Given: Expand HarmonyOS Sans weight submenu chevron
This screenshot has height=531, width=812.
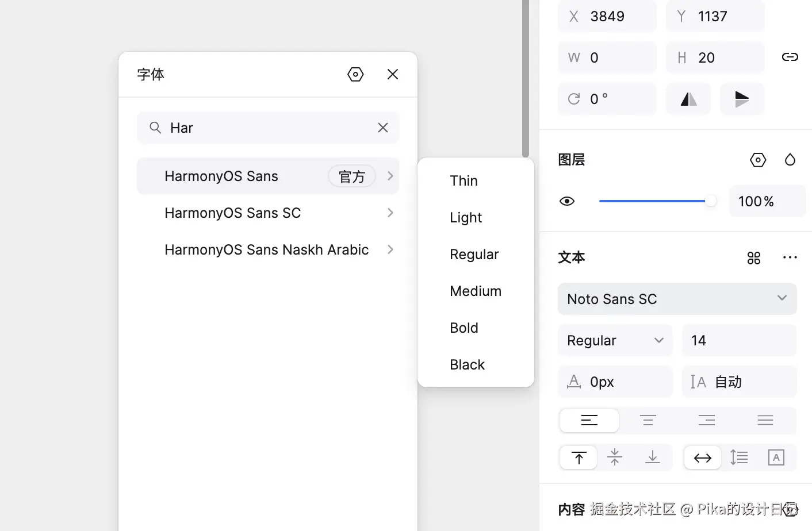Looking at the screenshot, I should [x=390, y=176].
